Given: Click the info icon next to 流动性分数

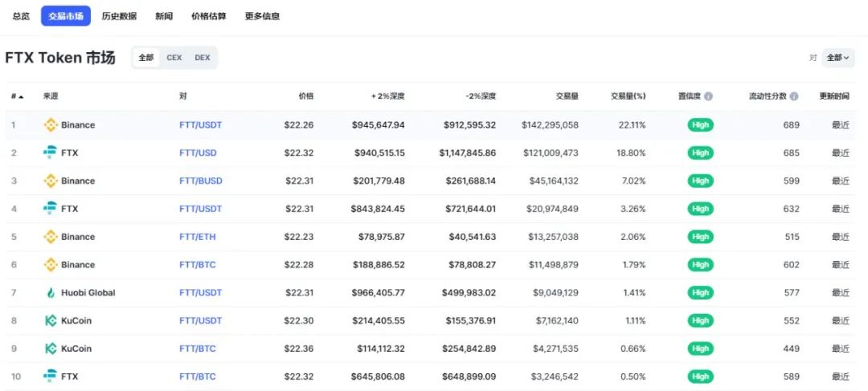Looking at the screenshot, I should click(x=794, y=96).
